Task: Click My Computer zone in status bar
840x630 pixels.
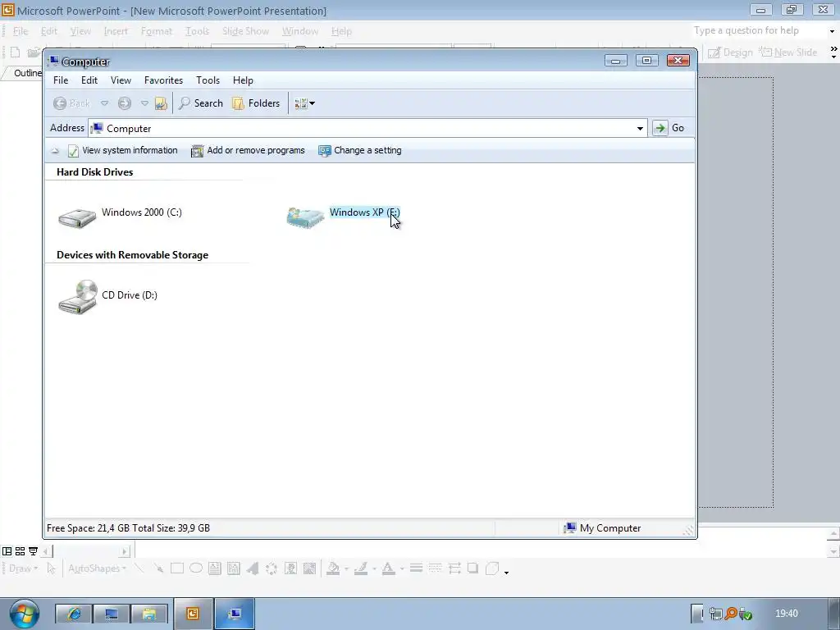Action: pos(602,528)
